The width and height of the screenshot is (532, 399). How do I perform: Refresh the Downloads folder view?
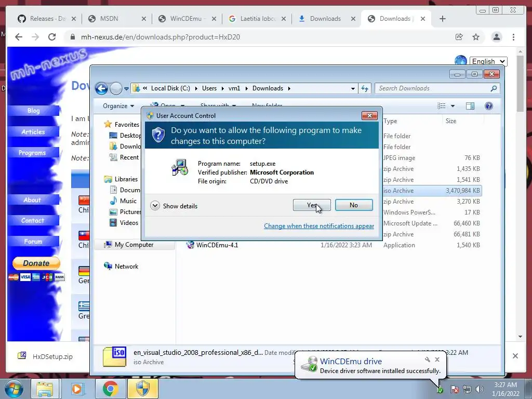tap(365, 88)
